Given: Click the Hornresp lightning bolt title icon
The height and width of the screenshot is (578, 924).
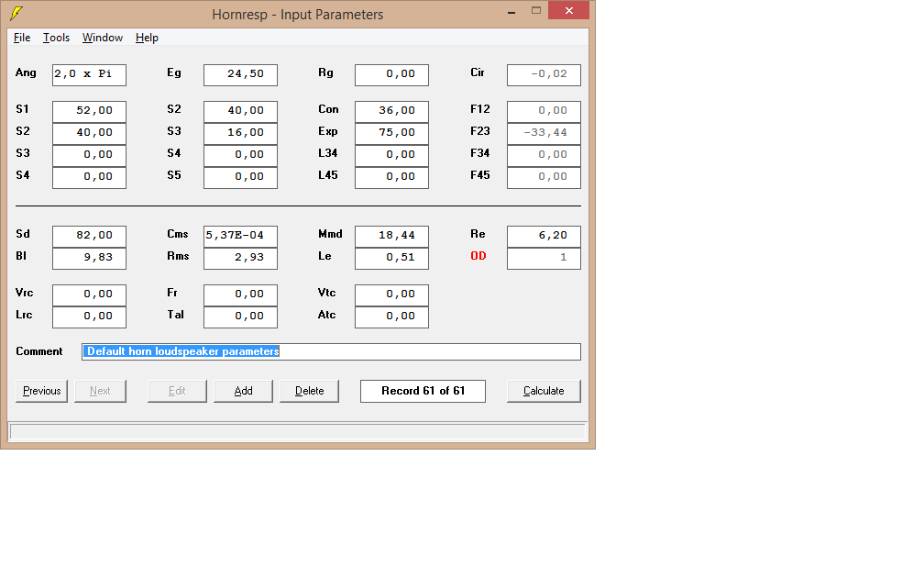Looking at the screenshot, I should tap(16, 13).
